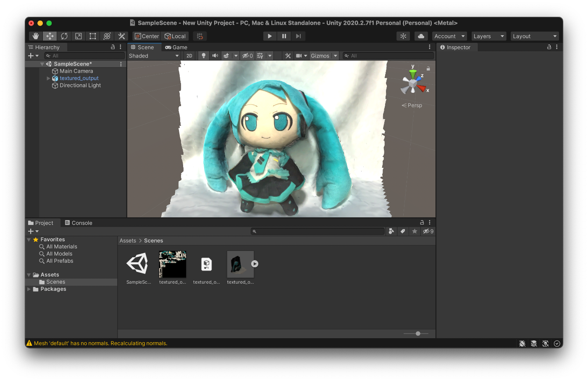Open Collaborate settings sun-like icon
The image size is (588, 381).
point(403,36)
